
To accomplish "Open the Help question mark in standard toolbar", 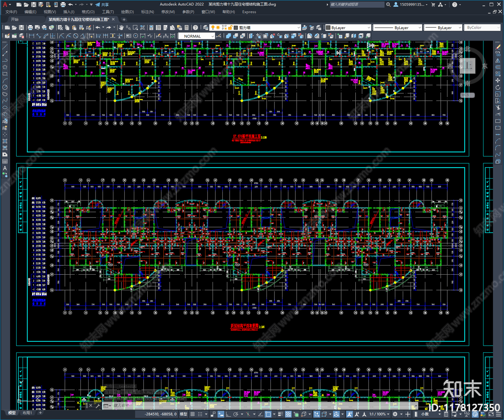I will [x=196, y=28].
